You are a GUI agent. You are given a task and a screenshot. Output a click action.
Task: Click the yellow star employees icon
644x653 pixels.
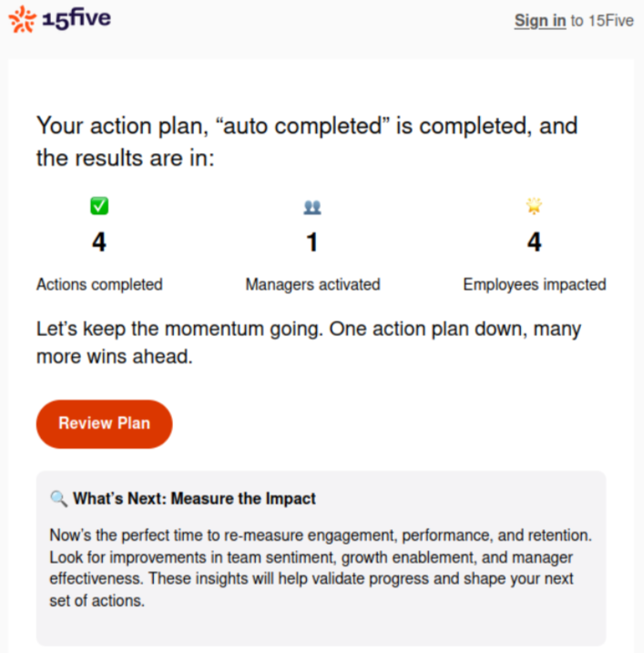[x=534, y=206]
